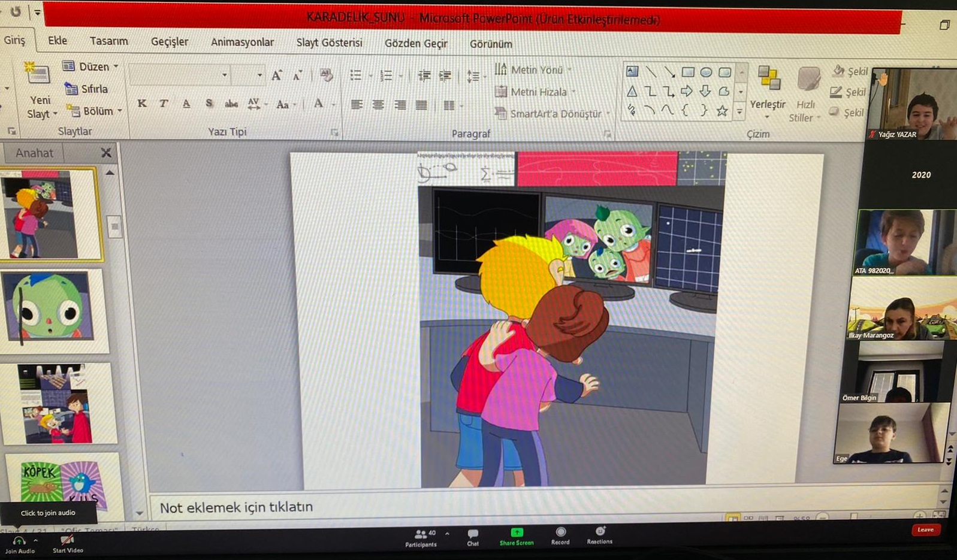957x560 pixels.
Task: Toggle justified text alignment
Action: pyautogui.click(x=421, y=106)
